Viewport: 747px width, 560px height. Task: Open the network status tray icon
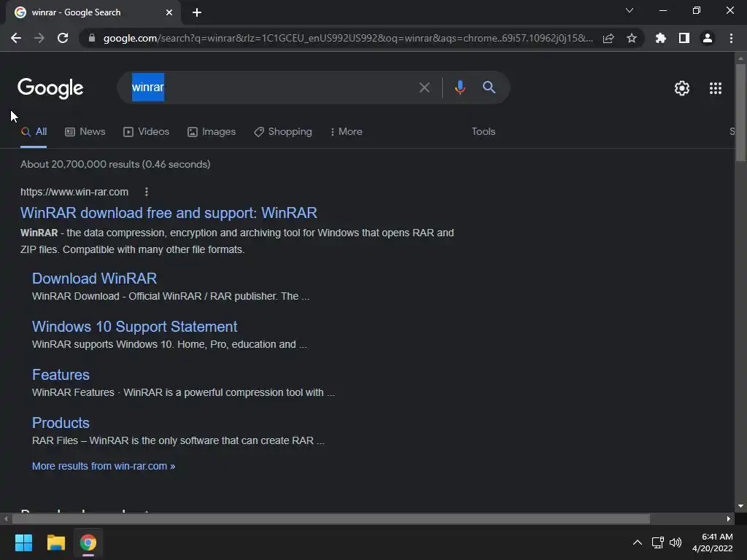pos(658,542)
